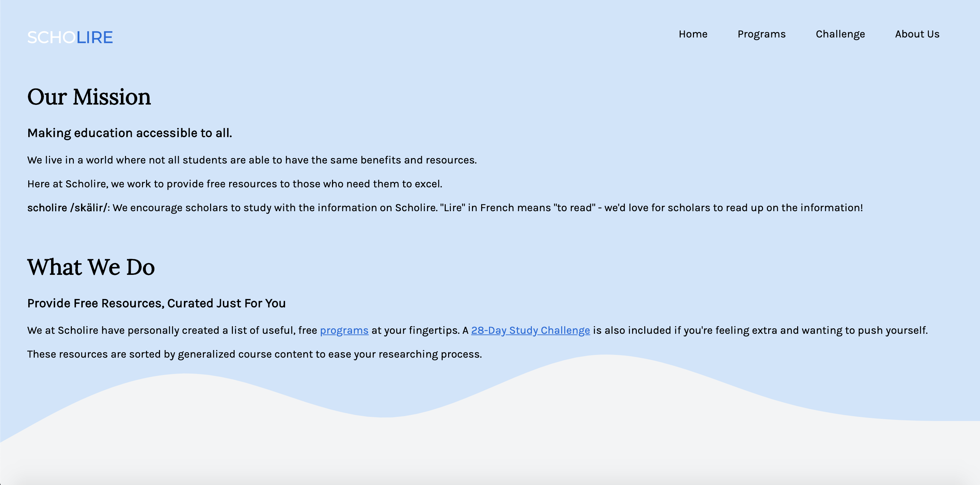
Task: Click 'Provide Free Resources' subheading
Action: click(x=156, y=303)
